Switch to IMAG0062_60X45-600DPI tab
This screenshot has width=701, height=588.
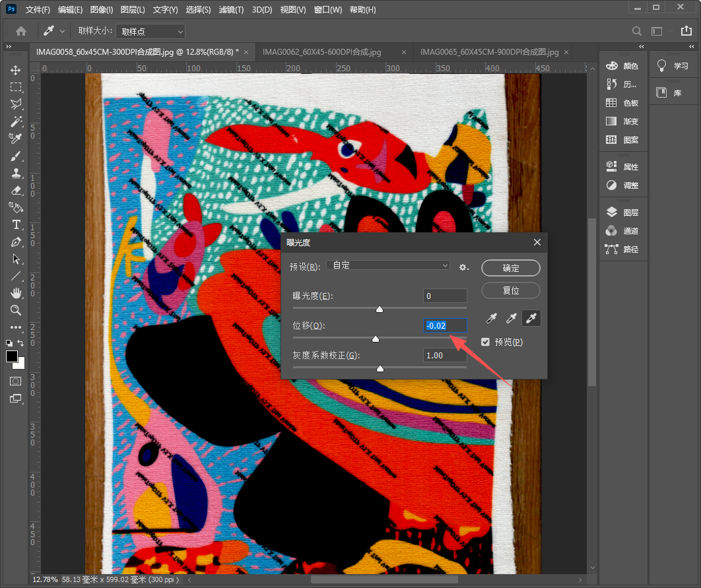coord(321,52)
